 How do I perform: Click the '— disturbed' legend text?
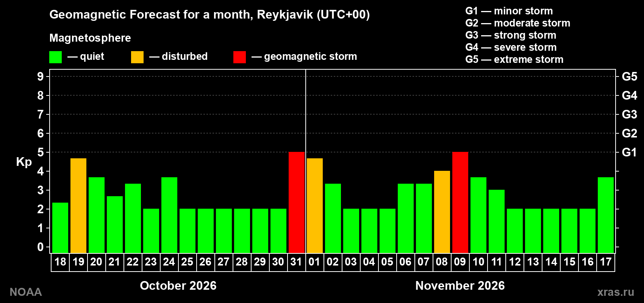tap(178, 56)
